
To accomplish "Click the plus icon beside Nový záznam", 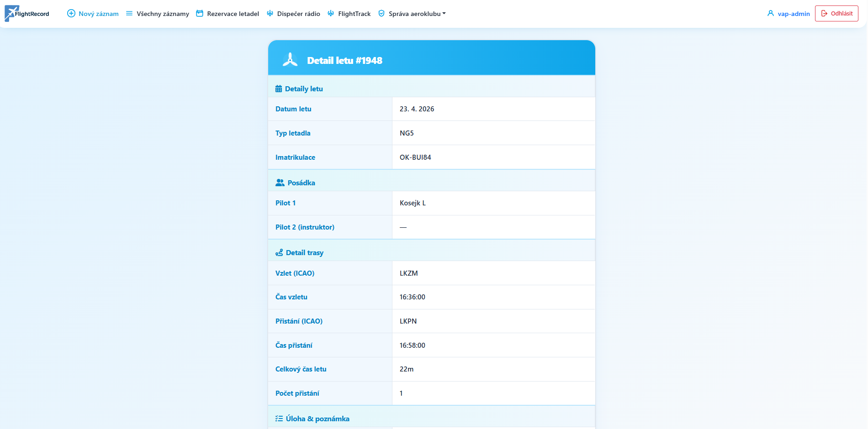I will point(71,14).
